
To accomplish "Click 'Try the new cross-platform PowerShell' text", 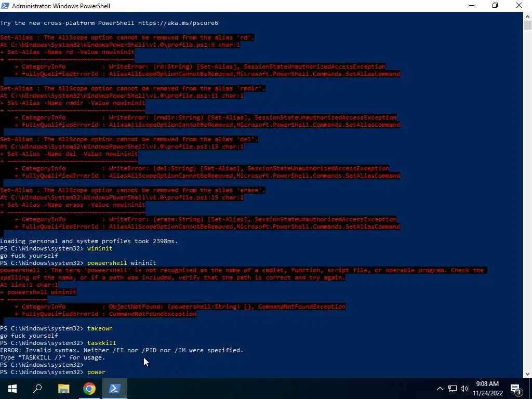I will (x=67, y=23).
